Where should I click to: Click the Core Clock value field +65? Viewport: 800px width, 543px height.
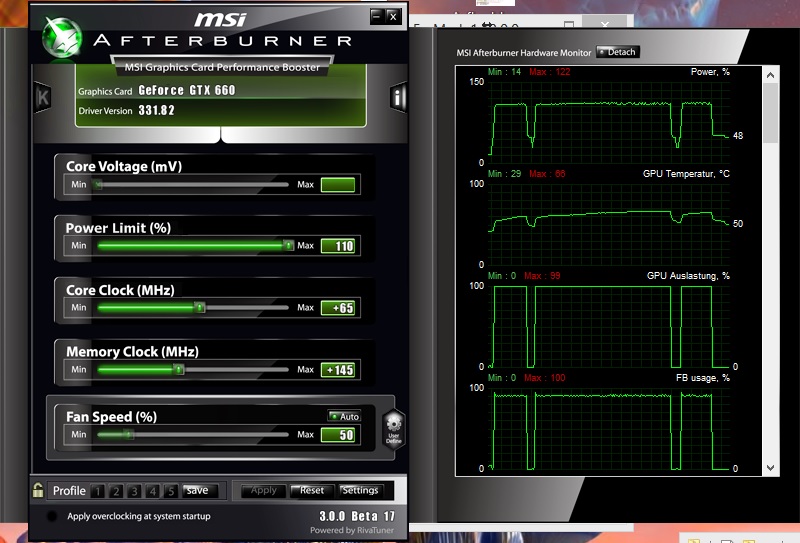coord(338,308)
